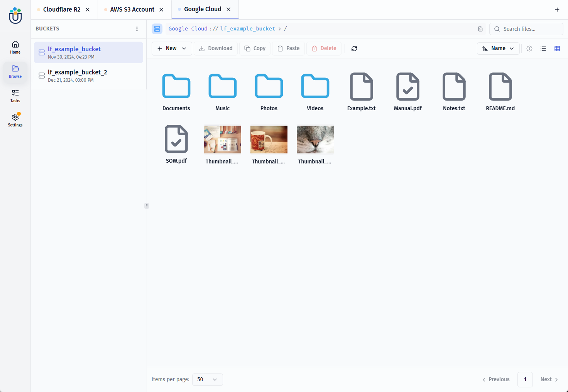Select the cat nose thumbnail image

315,140
